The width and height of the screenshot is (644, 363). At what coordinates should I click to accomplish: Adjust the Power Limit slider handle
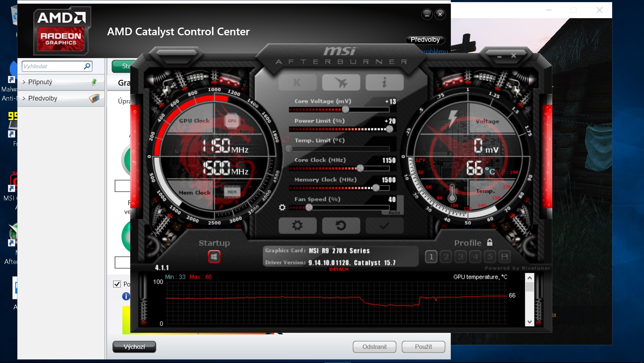coord(389,129)
